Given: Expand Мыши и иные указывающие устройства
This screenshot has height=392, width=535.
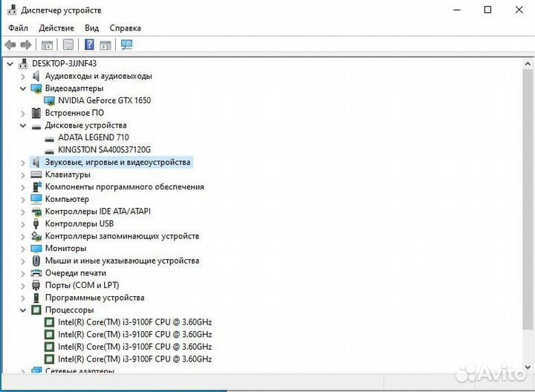Looking at the screenshot, I should 23,261.
